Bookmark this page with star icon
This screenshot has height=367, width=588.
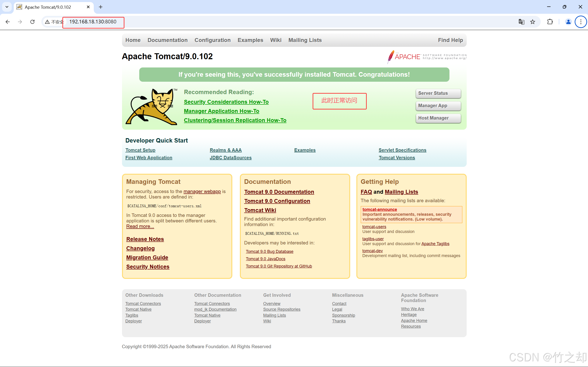[533, 22]
